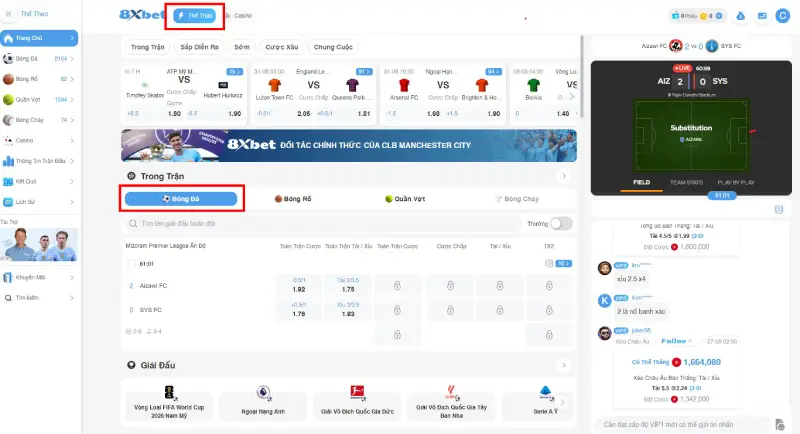Switch to PLAY BY PLAY tab

click(x=736, y=183)
